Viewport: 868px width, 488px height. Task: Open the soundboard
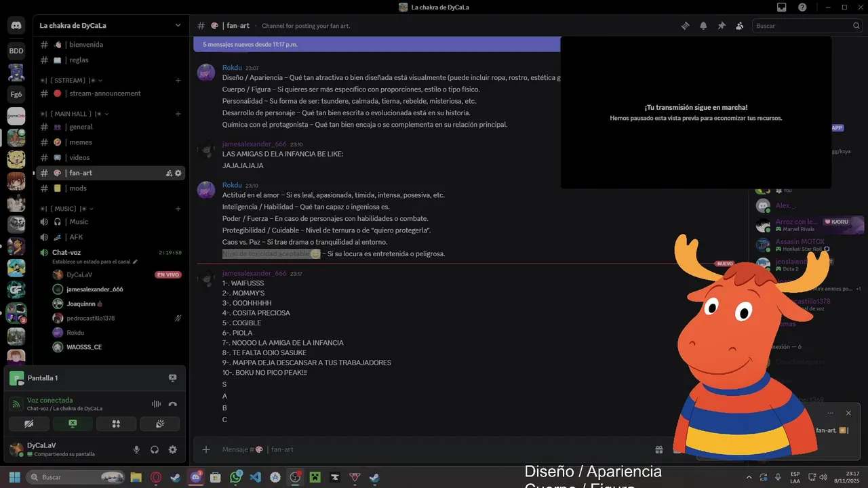click(x=159, y=424)
